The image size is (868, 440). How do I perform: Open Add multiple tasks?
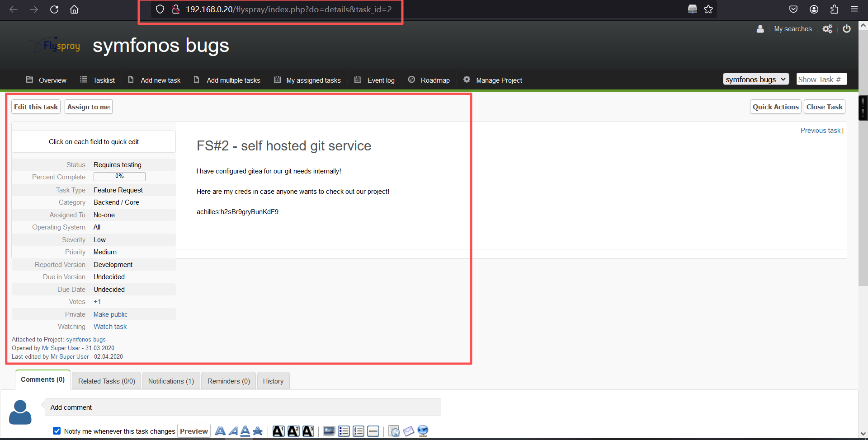[x=227, y=80]
